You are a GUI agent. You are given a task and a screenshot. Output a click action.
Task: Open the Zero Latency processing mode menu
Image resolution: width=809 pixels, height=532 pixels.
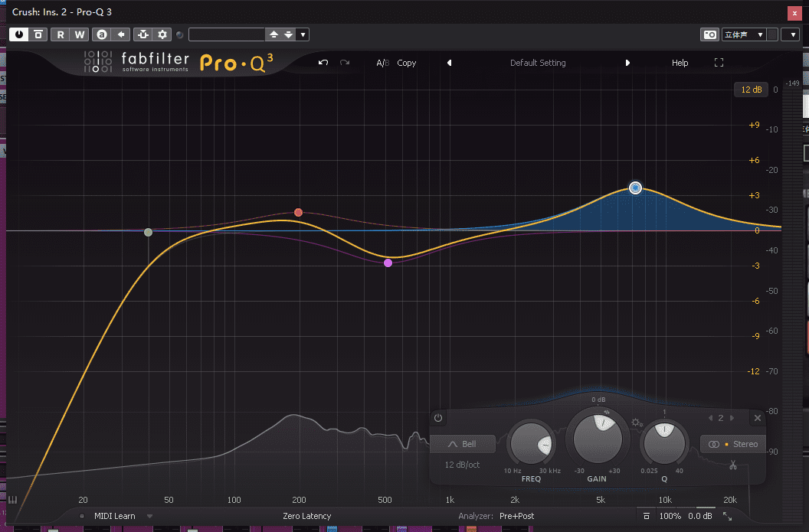pyautogui.click(x=307, y=516)
